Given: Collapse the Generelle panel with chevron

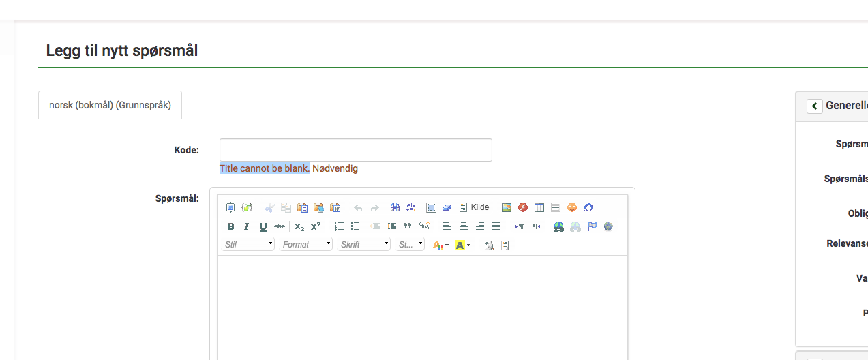Looking at the screenshot, I should pyautogui.click(x=815, y=106).
